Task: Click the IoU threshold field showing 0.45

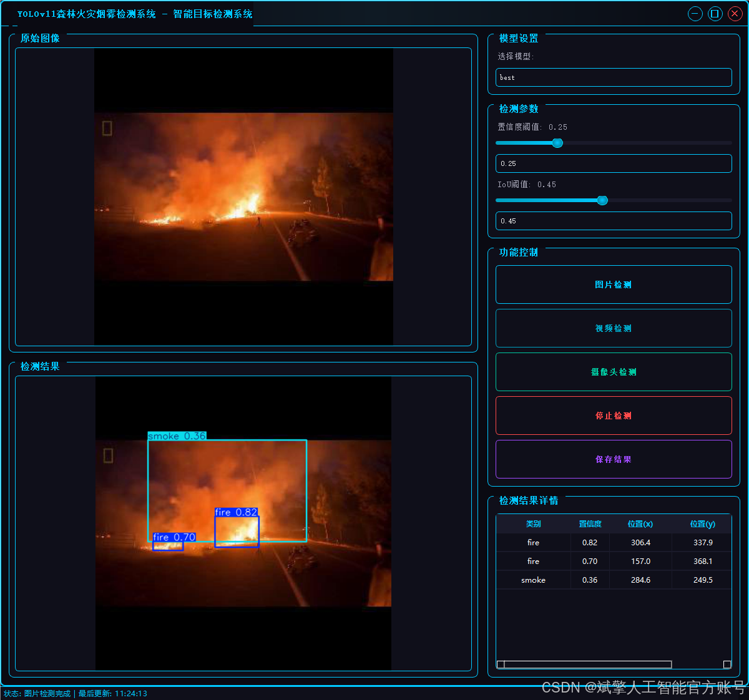Action: pyautogui.click(x=614, y=221)
